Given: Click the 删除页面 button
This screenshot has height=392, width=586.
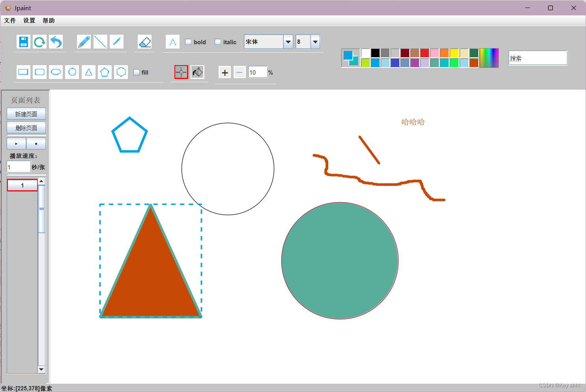Looking at the screenshot, I should point(26,127).
